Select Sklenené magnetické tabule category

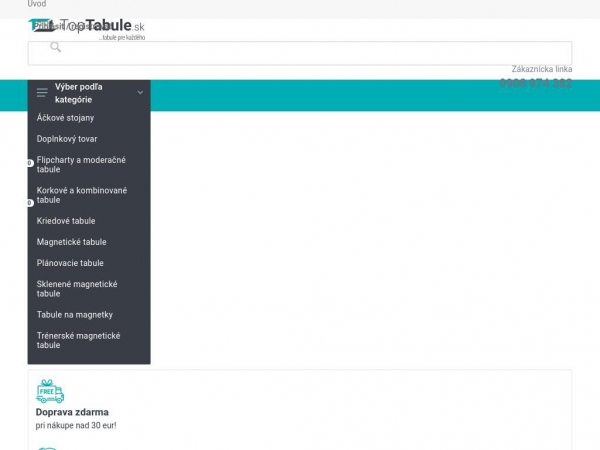coord(77,289)
